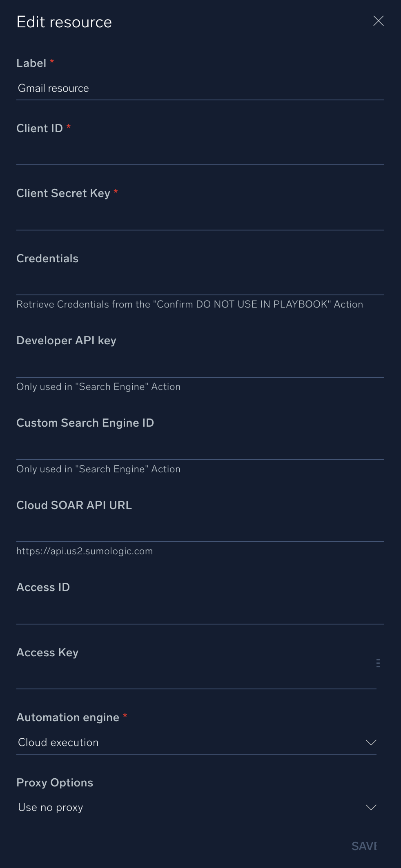Screen dimensions: 401x868
Task: Focus the Client ID input field
Action: point(200,154)
